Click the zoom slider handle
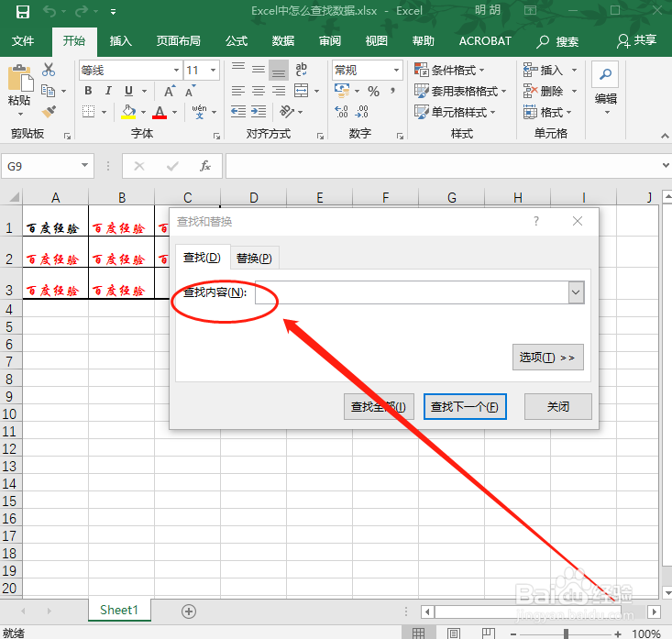 click(566, 633)
